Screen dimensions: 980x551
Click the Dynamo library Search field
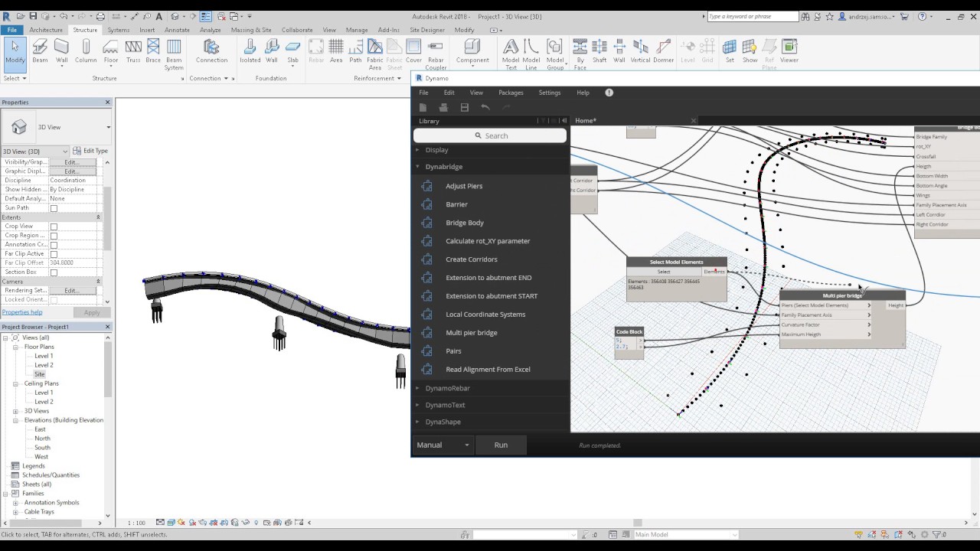491,135
